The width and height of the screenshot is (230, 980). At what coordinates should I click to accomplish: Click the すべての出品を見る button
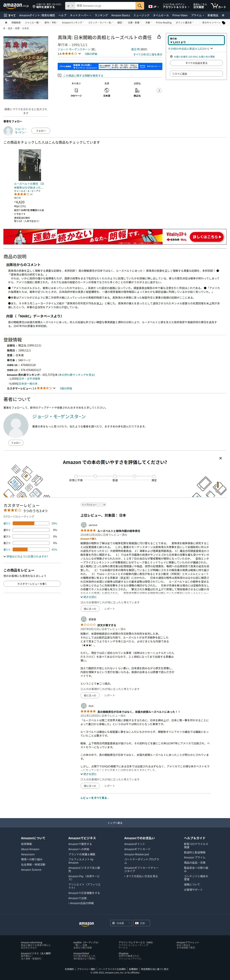(x=196, y=63)
